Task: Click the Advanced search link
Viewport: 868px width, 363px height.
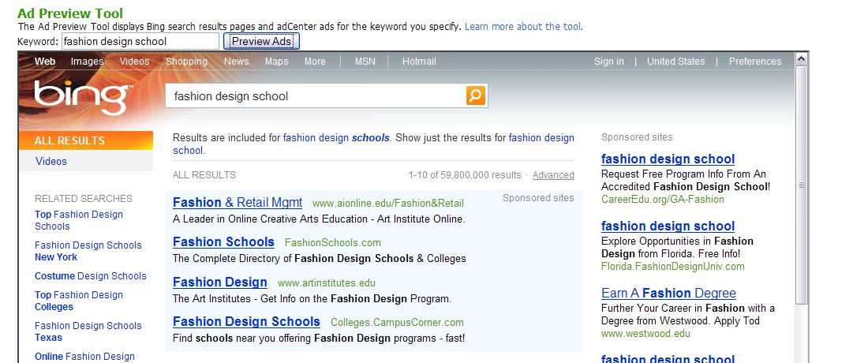Action: pyautogui.click(x=553, y=175)
